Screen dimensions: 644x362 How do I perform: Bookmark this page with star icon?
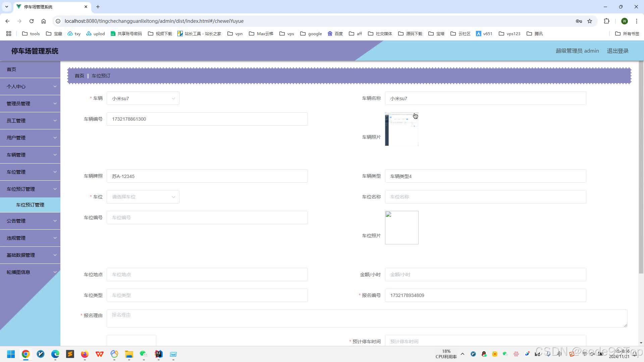pos(590,21)
